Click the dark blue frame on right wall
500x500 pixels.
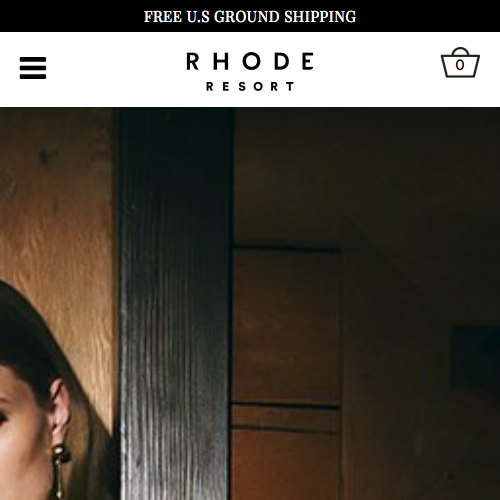tap(476, 357)
